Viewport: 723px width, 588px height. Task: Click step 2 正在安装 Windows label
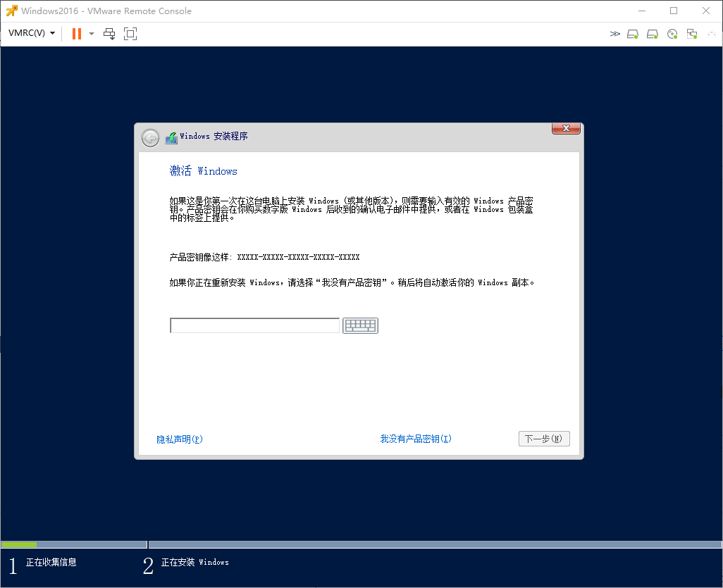[195, 562]
